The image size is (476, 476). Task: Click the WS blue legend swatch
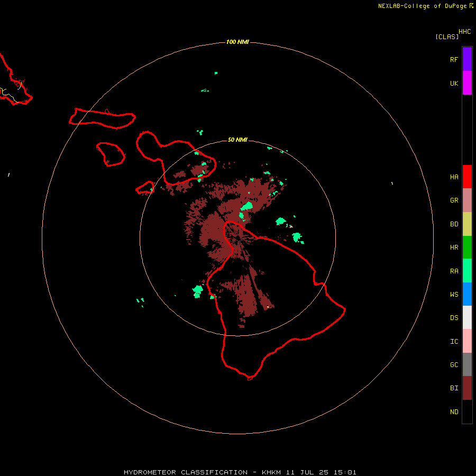point(467,294)
